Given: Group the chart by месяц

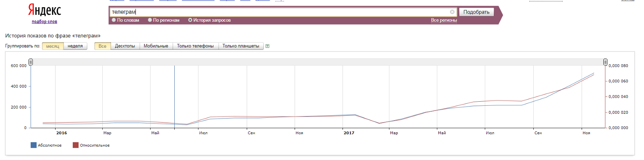Looking at the screenshot, I should 53,46.
